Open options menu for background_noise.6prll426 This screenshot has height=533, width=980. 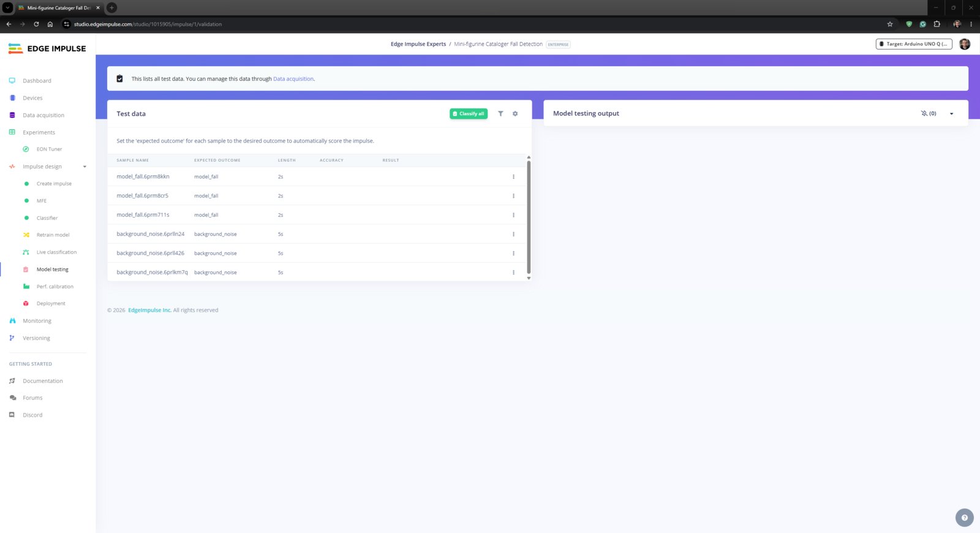(513, 253)
